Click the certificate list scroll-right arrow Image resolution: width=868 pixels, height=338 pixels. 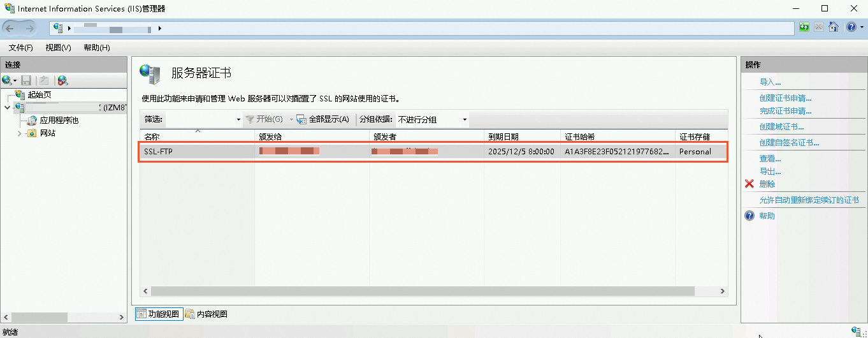pyautogui.click(x=723, y=291)
